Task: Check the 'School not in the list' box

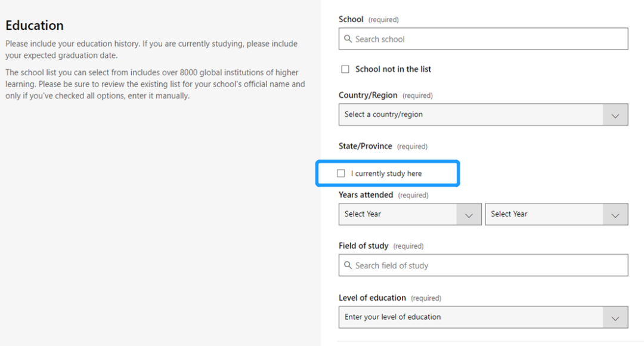Action: tap(345, 69)
